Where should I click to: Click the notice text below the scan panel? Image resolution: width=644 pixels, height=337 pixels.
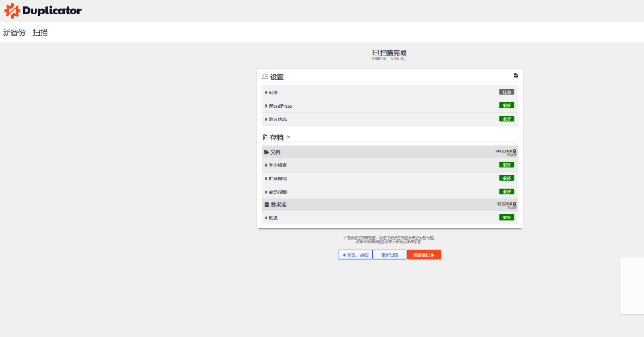pos(389,240)
